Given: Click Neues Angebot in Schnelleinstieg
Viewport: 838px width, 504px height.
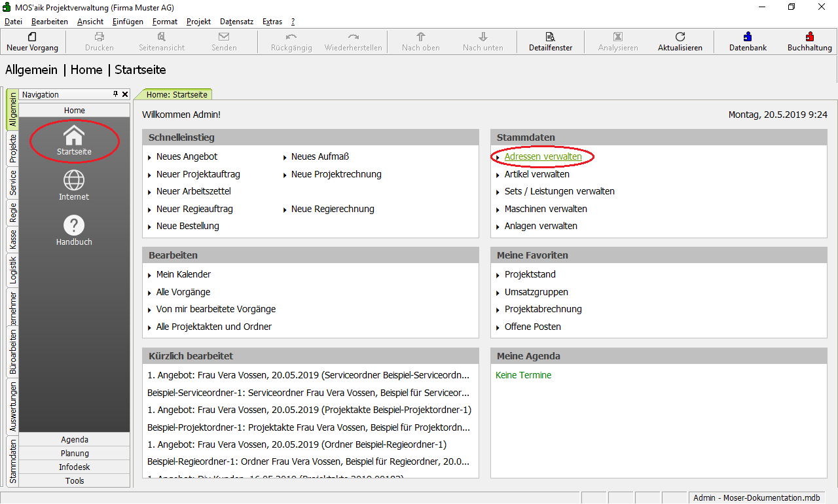Looking at the screenshot, I should point(187,157).
